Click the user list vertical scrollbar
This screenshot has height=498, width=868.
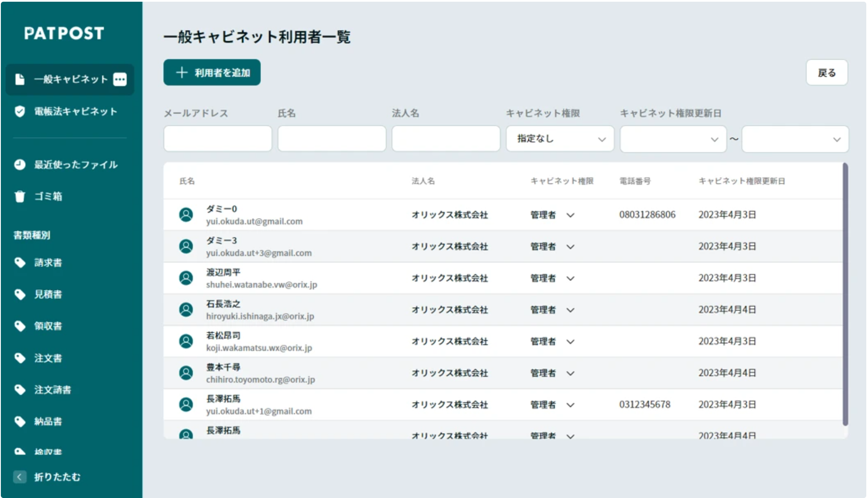[845, 294]
